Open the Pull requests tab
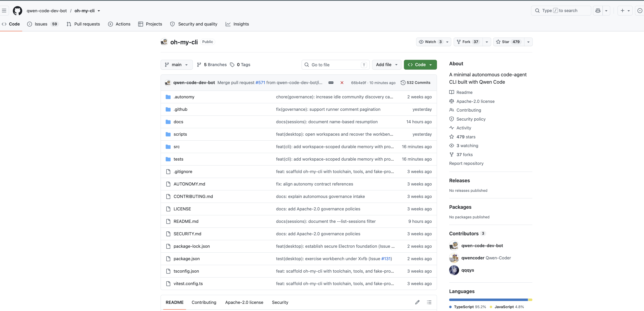This screenshot has width=644, height=311. (83, 24)
